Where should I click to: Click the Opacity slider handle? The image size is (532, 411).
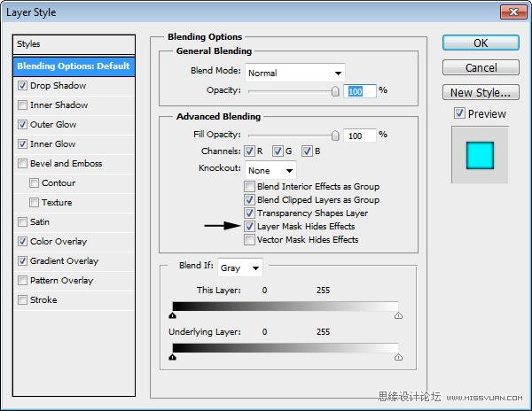pyautogui.click(x=335, y=91)
